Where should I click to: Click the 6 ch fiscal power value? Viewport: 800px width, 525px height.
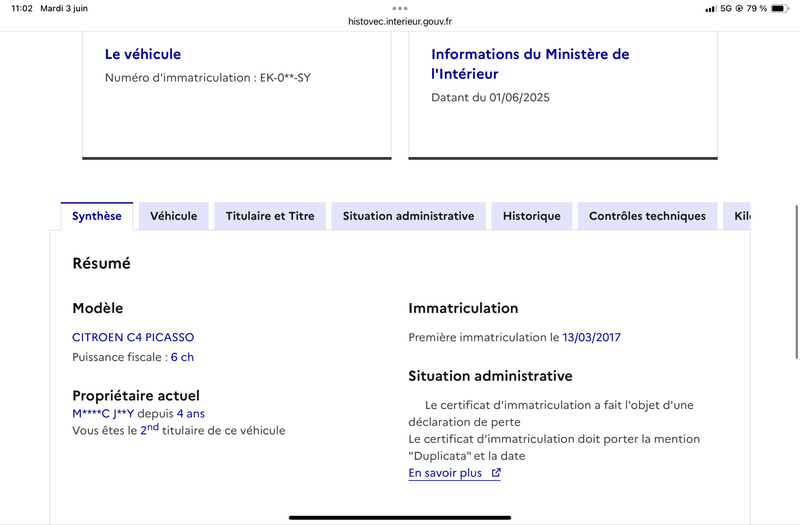[x=182, y=357]
